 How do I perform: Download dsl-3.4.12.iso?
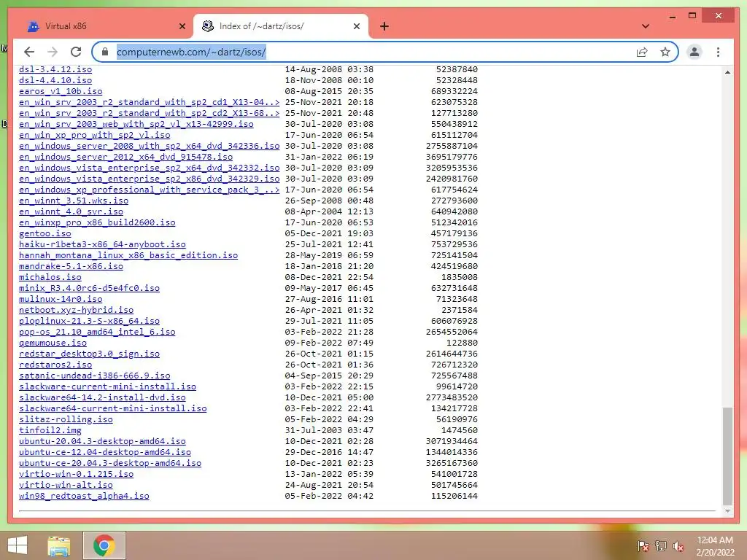pyautogui.click(x=55, y=69)
